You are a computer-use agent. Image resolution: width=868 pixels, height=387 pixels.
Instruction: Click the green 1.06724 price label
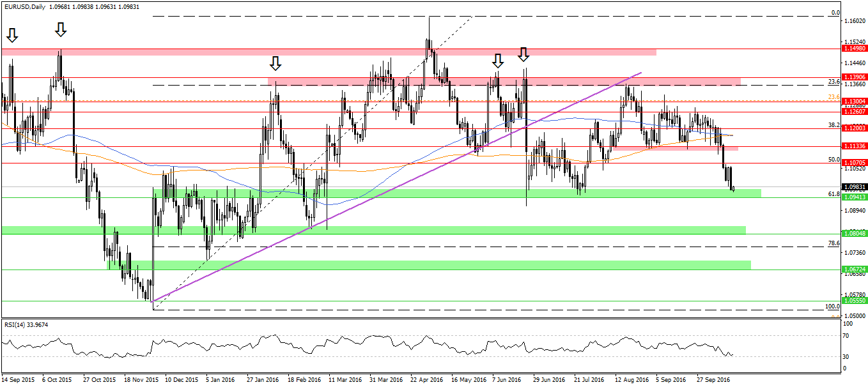click(854, 269)
